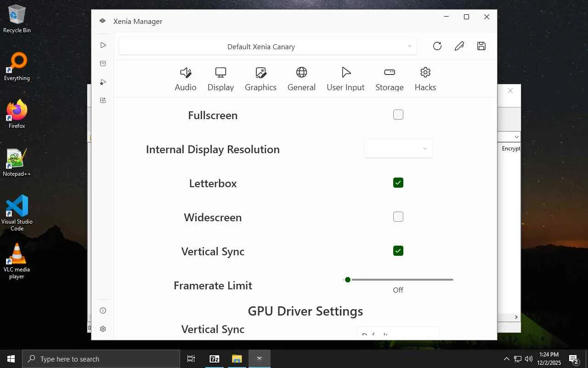Click the 'Internal Display Resolution' label

pos(213,149)
